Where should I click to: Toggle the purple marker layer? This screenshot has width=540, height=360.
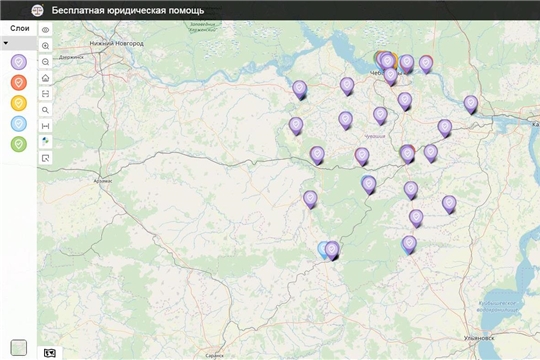pos(19,62)
